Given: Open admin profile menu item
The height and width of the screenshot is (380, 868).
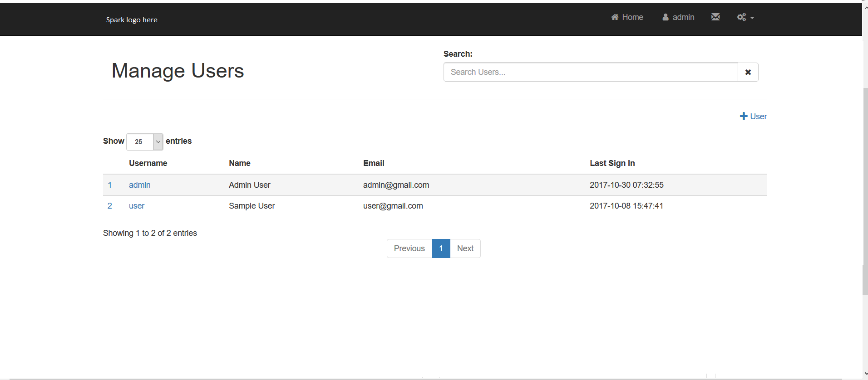Looking at the screenshot, I should pyautogui.click(x=678, y=17).
